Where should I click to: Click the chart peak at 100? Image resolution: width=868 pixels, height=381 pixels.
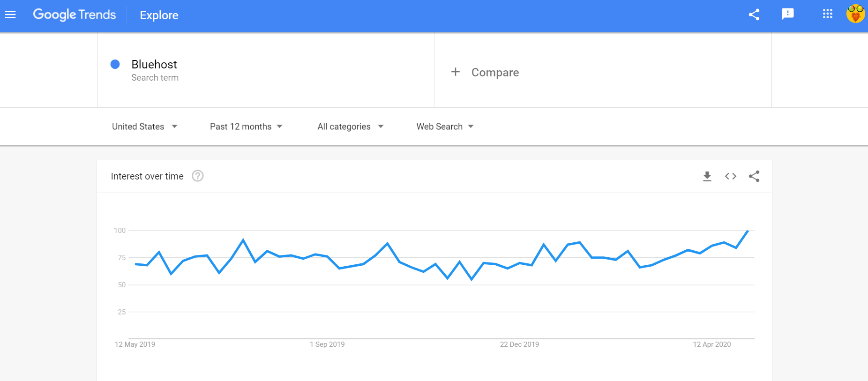coord(748,231)
